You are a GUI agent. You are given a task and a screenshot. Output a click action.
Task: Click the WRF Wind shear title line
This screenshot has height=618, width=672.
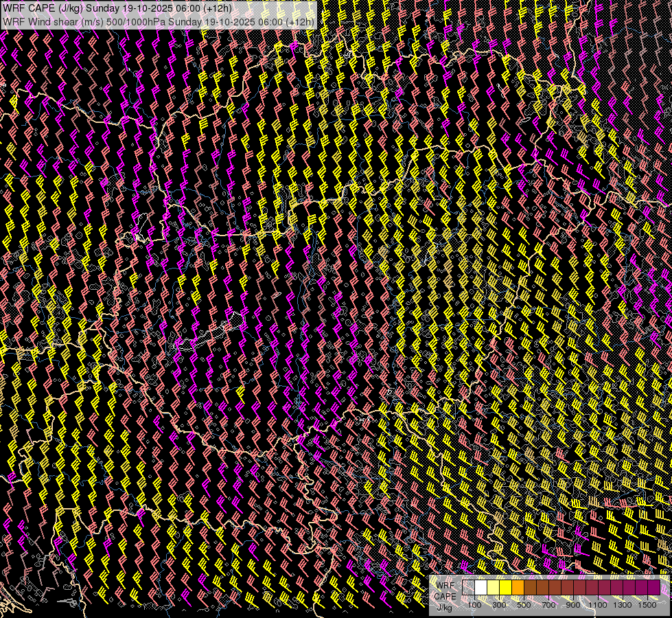click(x=158, y=22)
